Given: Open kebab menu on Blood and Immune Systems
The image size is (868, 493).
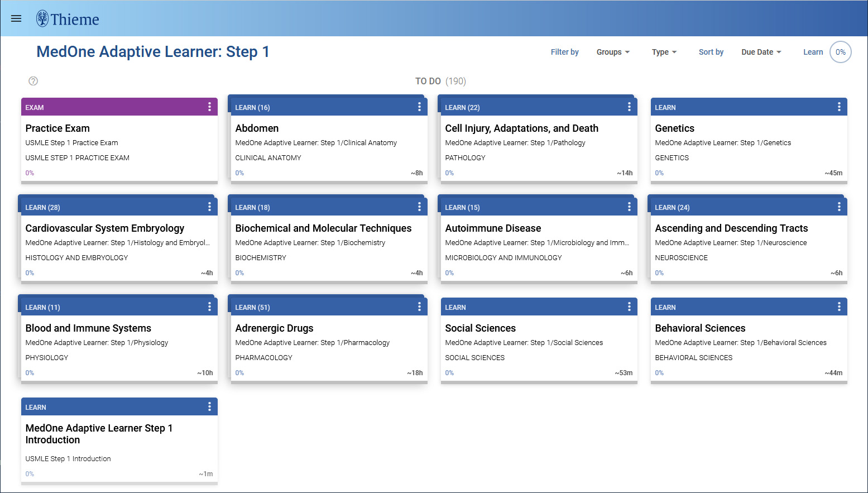Looking at the screenshot, I should pyautogui.click(x=209, y=307).
